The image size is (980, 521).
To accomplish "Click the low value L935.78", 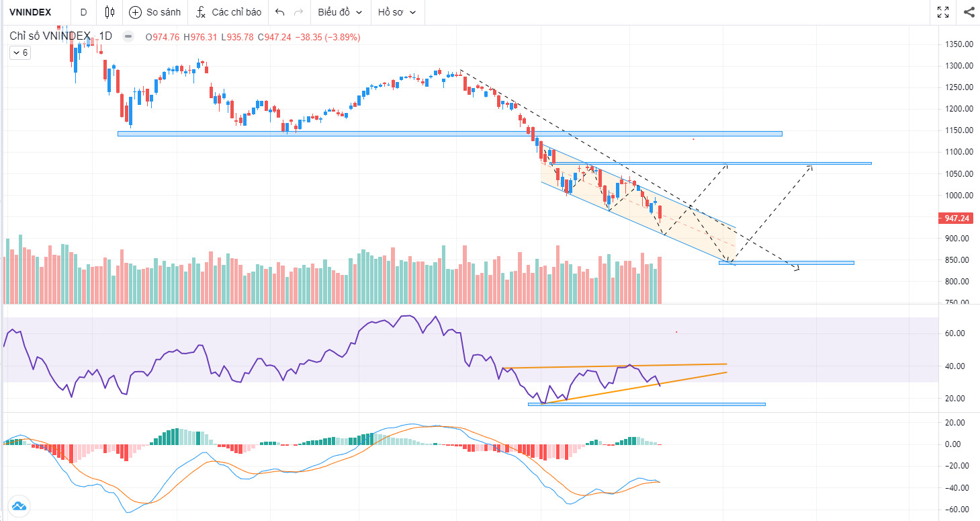I will [x=237, y=37].
